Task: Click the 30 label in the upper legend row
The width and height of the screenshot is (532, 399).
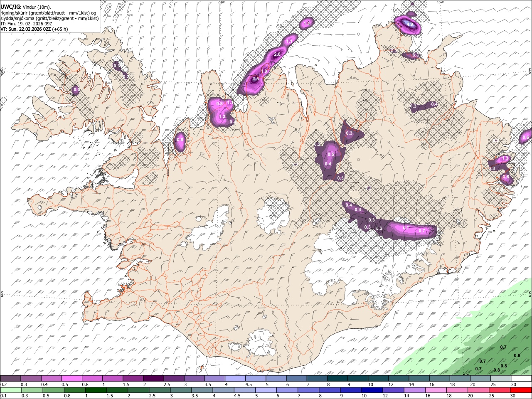Action: click(x=513, y=384)
